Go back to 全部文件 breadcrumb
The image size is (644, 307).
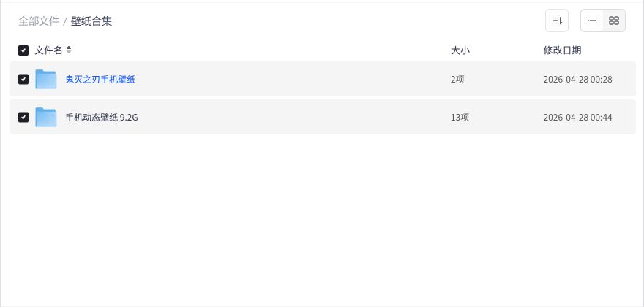pos(39,21)
